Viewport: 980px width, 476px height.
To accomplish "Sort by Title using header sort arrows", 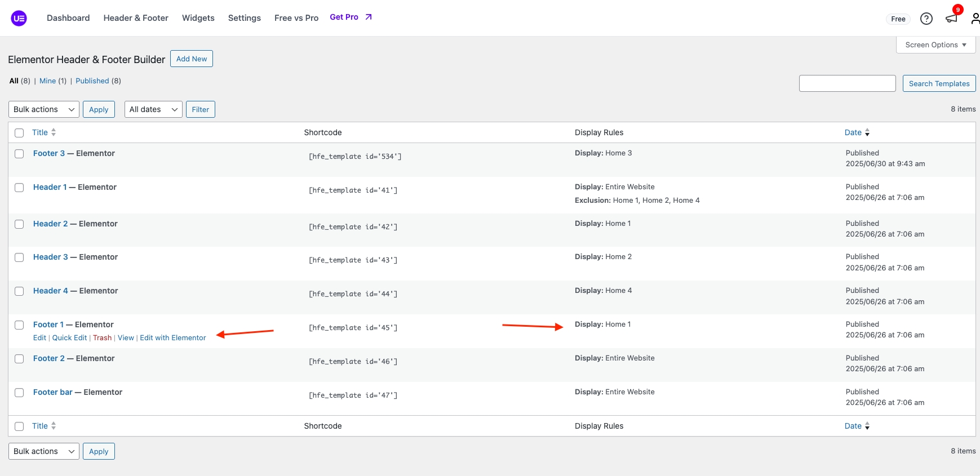I will click(54, 132).
